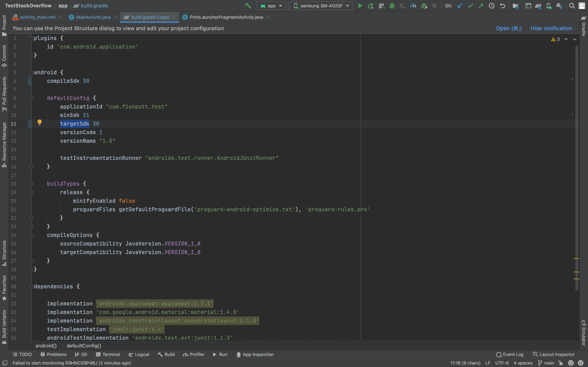The width and height of the screenshot is (588, 367).
Task: Click the Debug app bug icon
Action: coord(392,6)
